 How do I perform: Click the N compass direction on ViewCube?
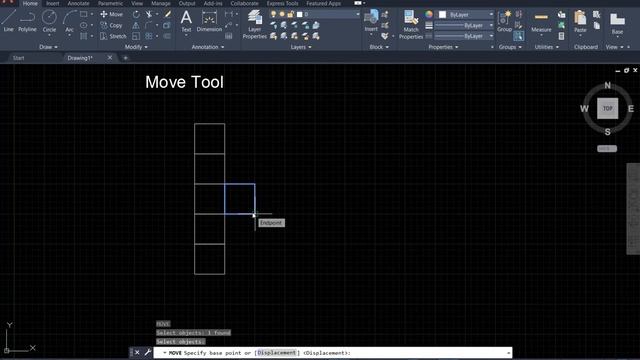[607, 85]
